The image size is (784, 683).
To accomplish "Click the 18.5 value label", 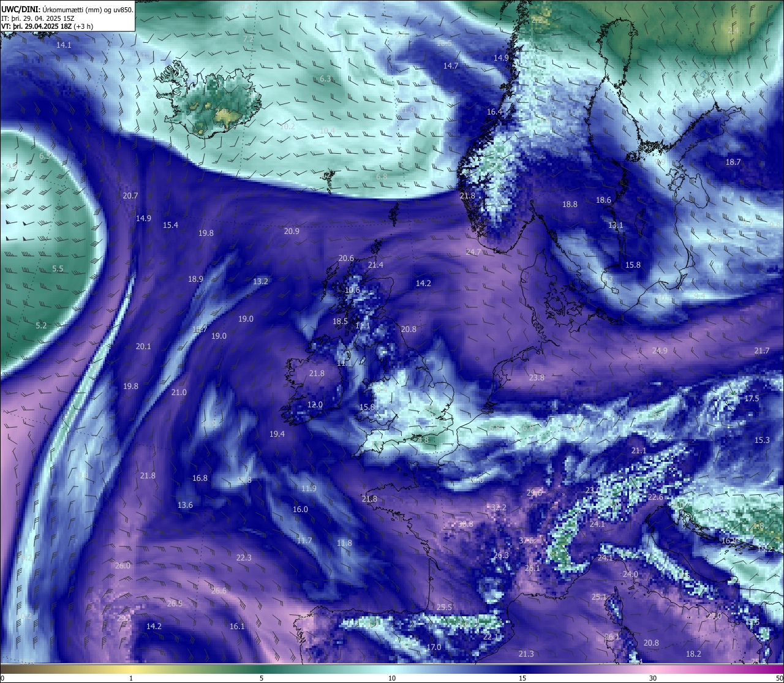I will click(340, 322).
